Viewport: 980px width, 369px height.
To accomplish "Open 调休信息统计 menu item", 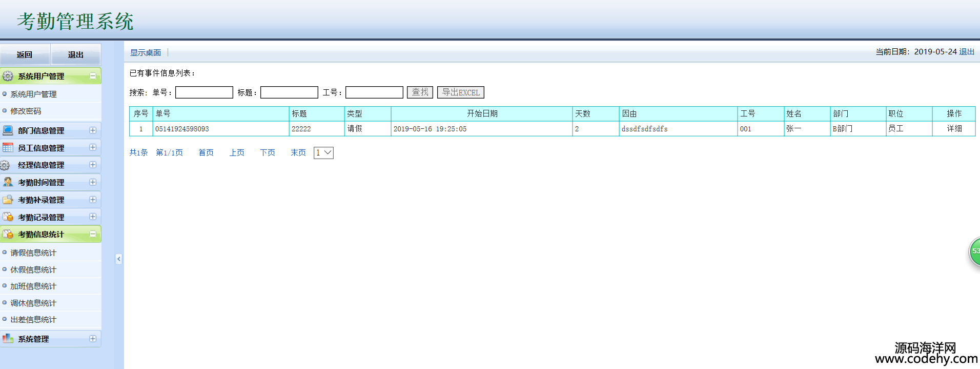I will (33, 303).
